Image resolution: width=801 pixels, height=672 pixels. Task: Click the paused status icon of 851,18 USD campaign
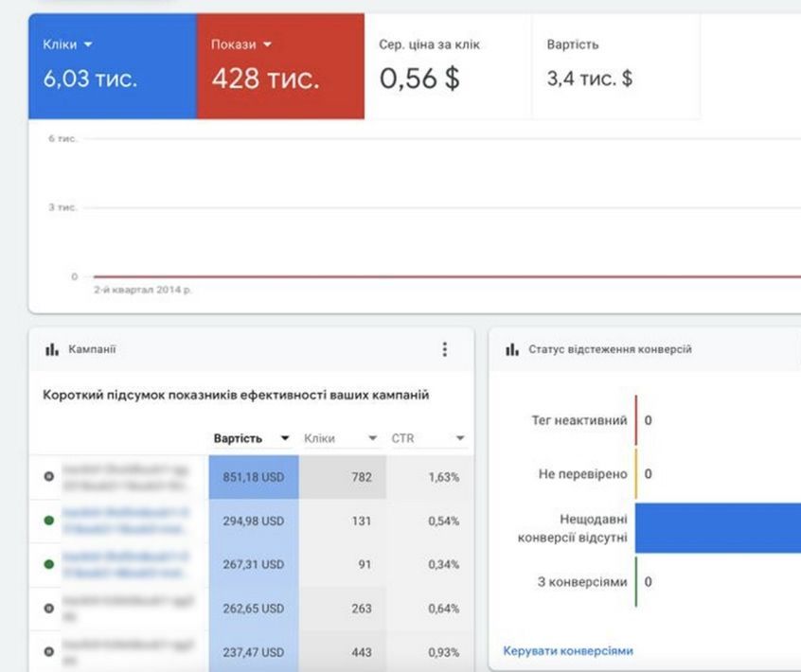[49, 476]
